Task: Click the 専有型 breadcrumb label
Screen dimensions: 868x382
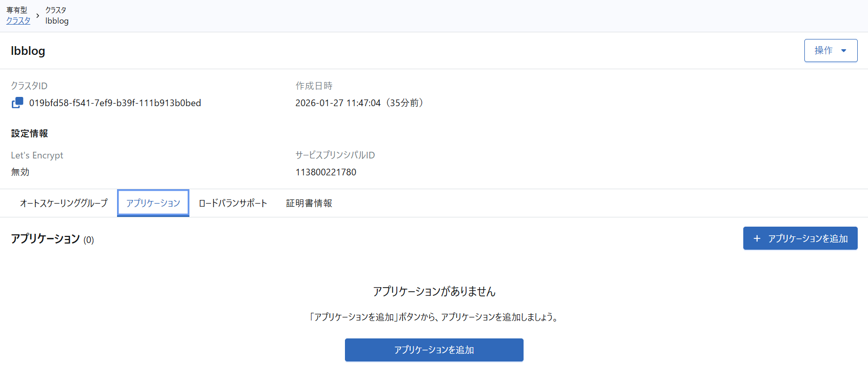Action: point(16,10)
